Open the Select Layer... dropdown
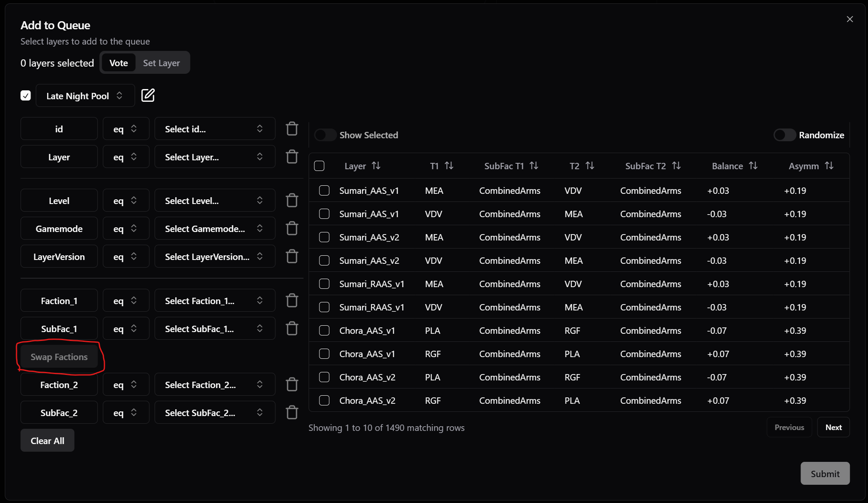Viewport: 868px width, 503px height. click(x=215, y=156)
